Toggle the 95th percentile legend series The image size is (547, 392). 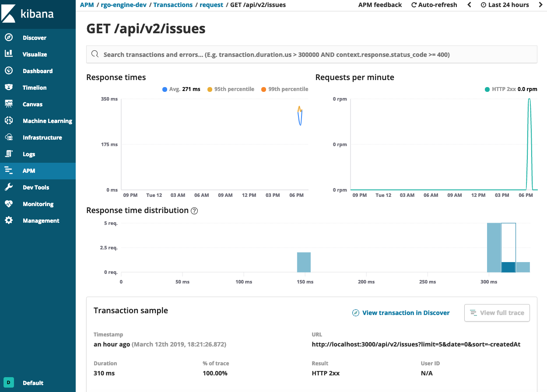point(231,89)
